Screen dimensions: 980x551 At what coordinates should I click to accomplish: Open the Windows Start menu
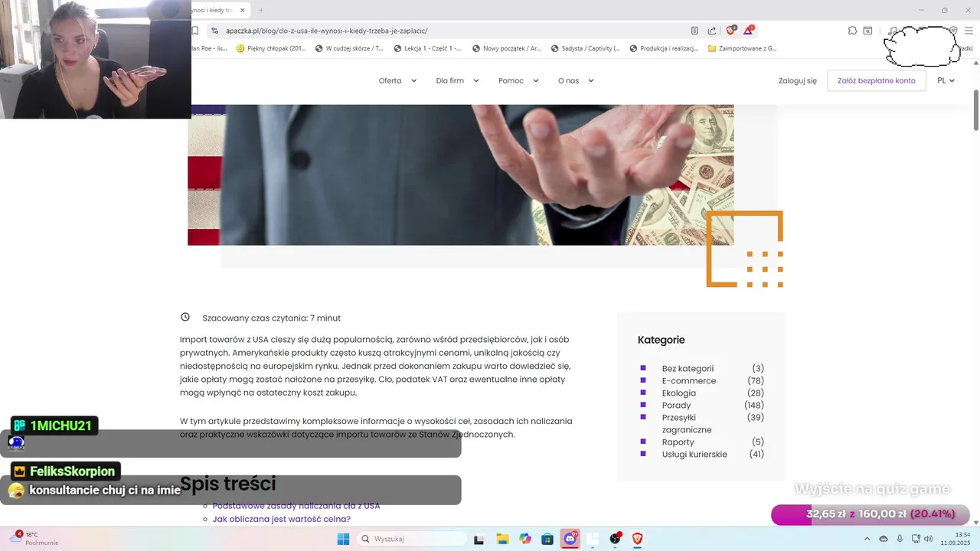(x=343, y=539)
